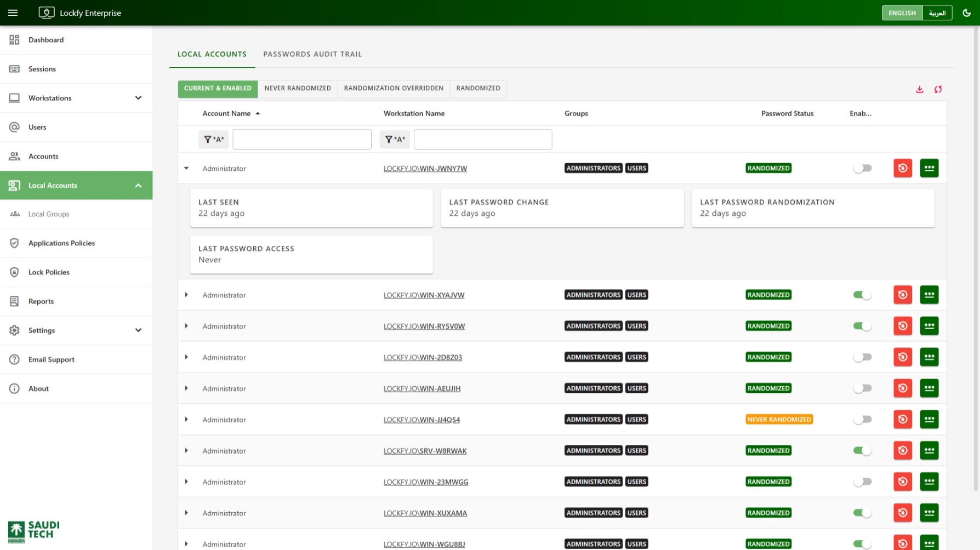
Task: Open more actions for WIN-JWNY7W row
Action: (930, 168)
